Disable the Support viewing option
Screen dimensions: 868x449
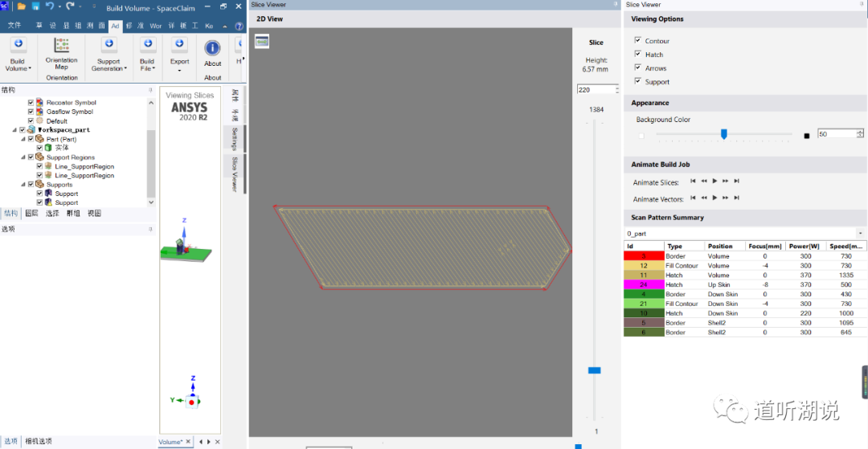(x=637, y=81)
